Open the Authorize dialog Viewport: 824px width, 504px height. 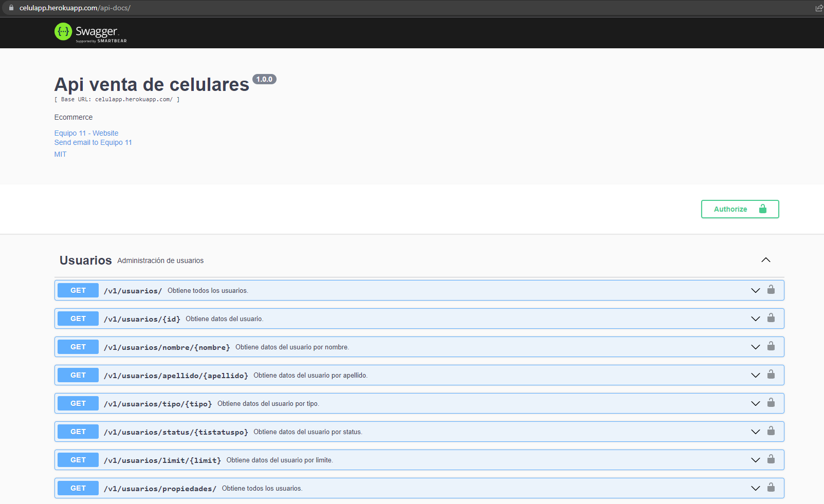pyautogui.click(x=739, y=209)
